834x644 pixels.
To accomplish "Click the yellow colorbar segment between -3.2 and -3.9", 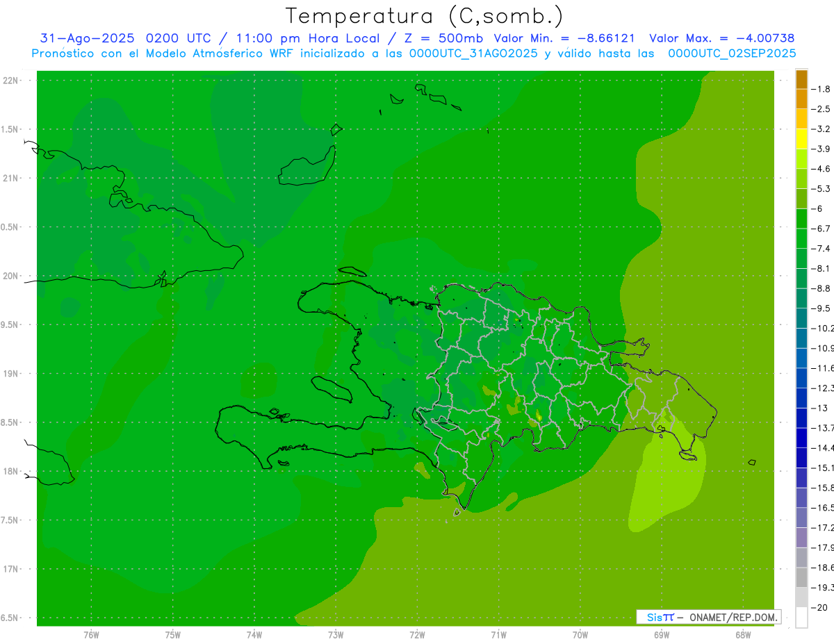I will tap(801, 139).
